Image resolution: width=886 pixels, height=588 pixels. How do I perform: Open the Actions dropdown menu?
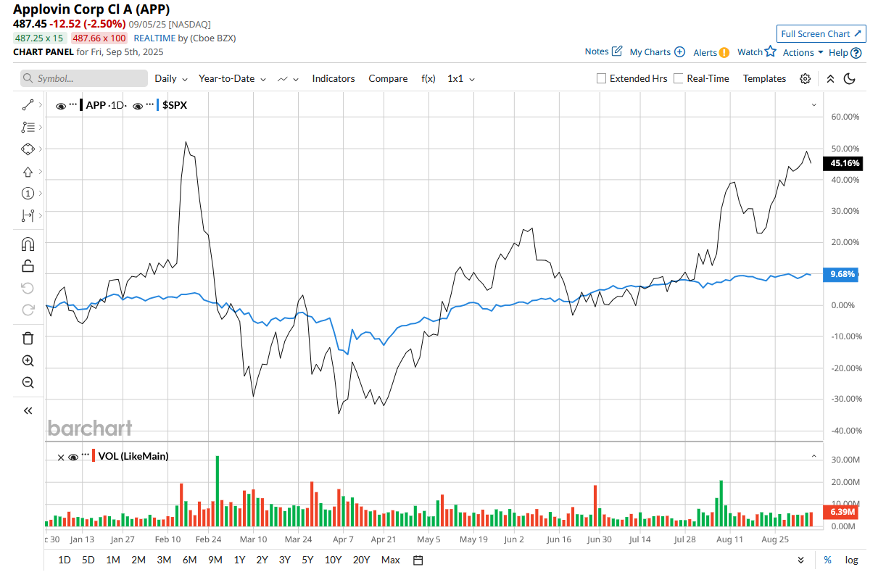(x=803, y=52)
